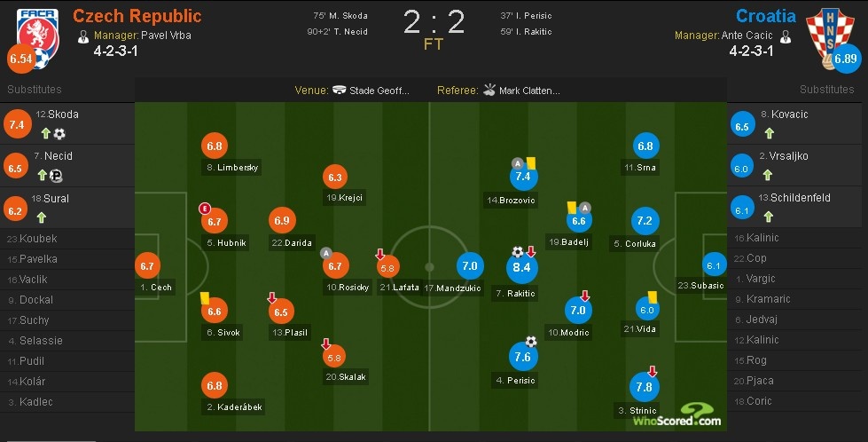Click the goal ball icon on Perisic's marker
868x442 pixels.
coord(531,341)
